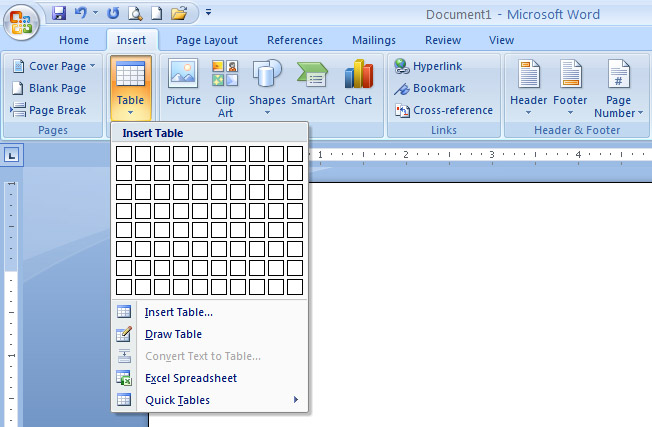The height and width of the screenshot is (427, 652).
Task: Click the top-left cell of the table grid
Action: (x=124, y=154)
